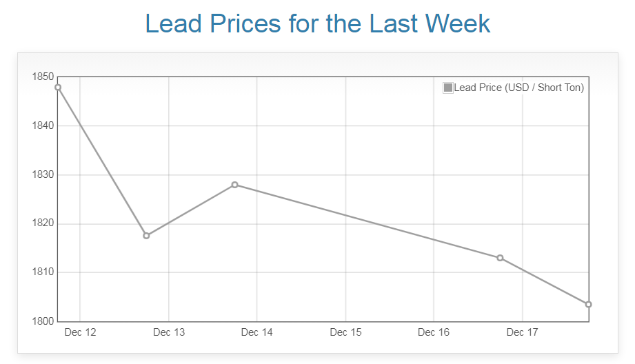
Task: Click the Dec 15 x-axis label
Action: [345, 332]
